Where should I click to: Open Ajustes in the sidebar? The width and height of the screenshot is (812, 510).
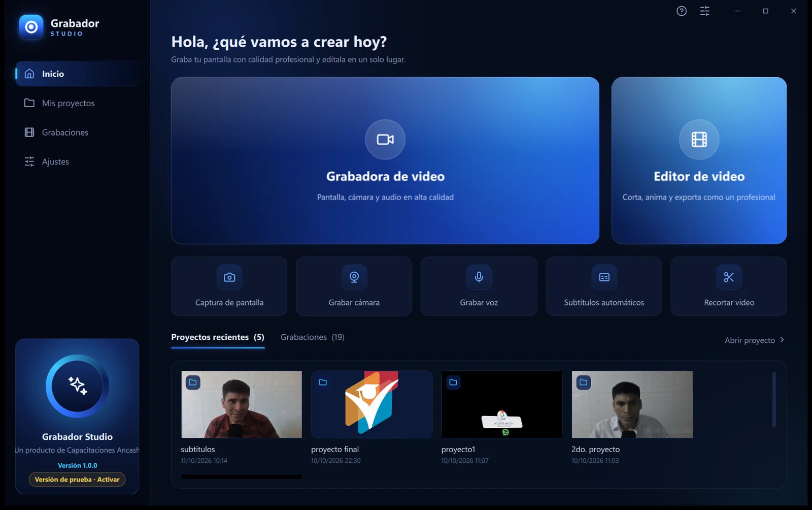pyautogui.click(x=77, y=162)
